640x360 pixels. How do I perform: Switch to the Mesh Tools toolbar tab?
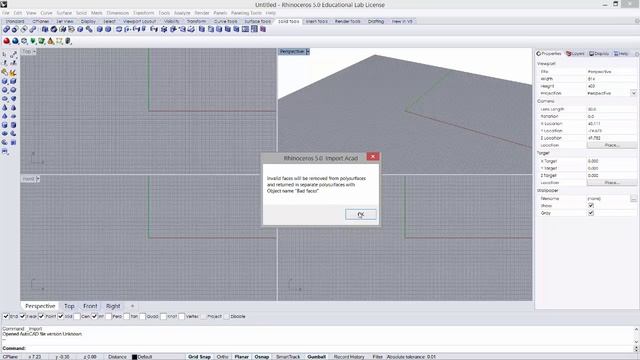click(317, 21)
